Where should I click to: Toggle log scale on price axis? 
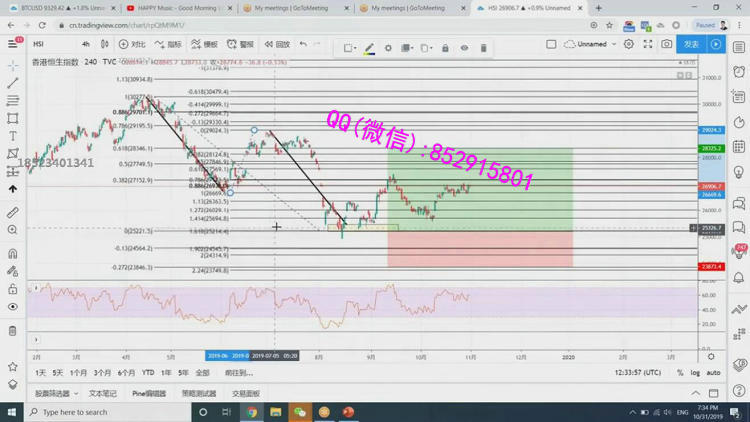696,373
